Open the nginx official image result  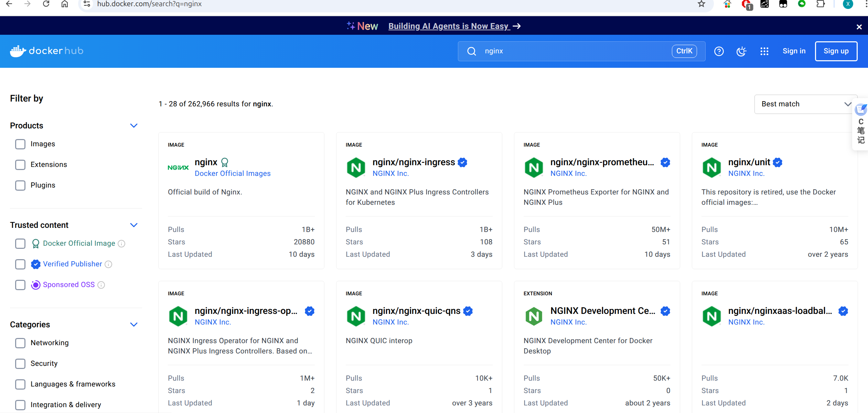pyautogui.click(x=206, y=162)
